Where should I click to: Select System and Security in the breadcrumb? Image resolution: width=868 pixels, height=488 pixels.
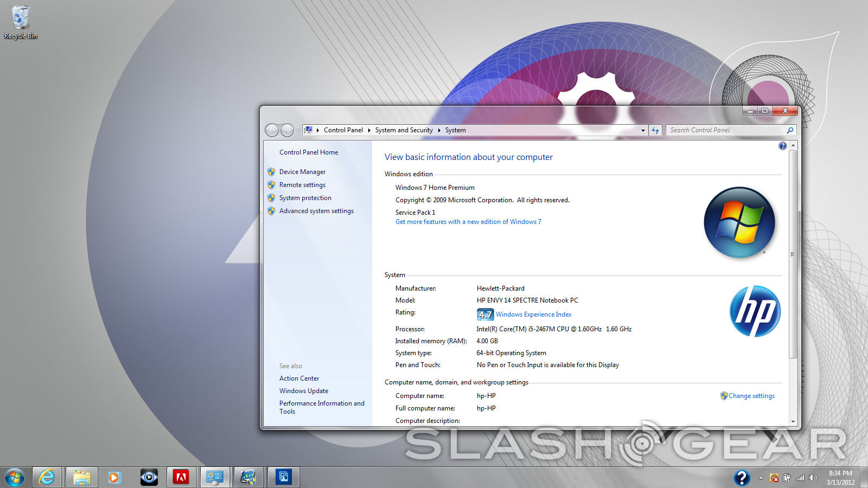point(404,130)
